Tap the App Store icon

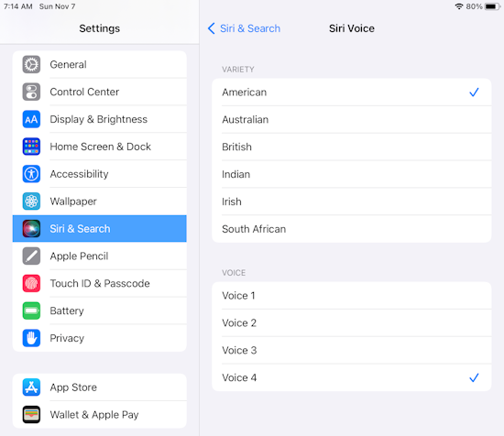click(x=31, y=387)
